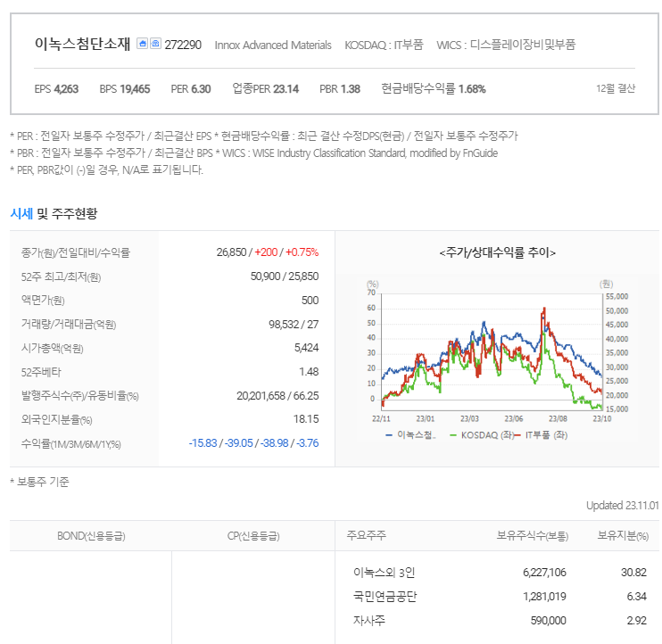
Task: Click the 수익률(1M/3M/6M/1Y,%) row label
Action: point(71,444)
